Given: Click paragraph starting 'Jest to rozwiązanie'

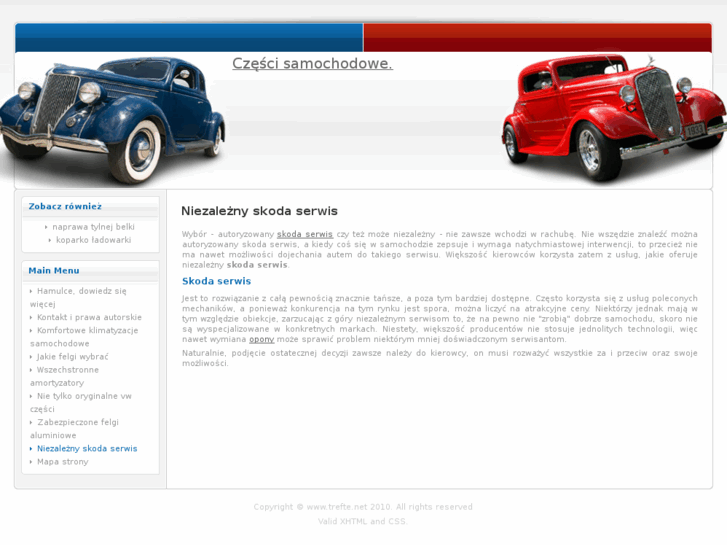Looking at the screenshot, I should [x=440, y=319].
